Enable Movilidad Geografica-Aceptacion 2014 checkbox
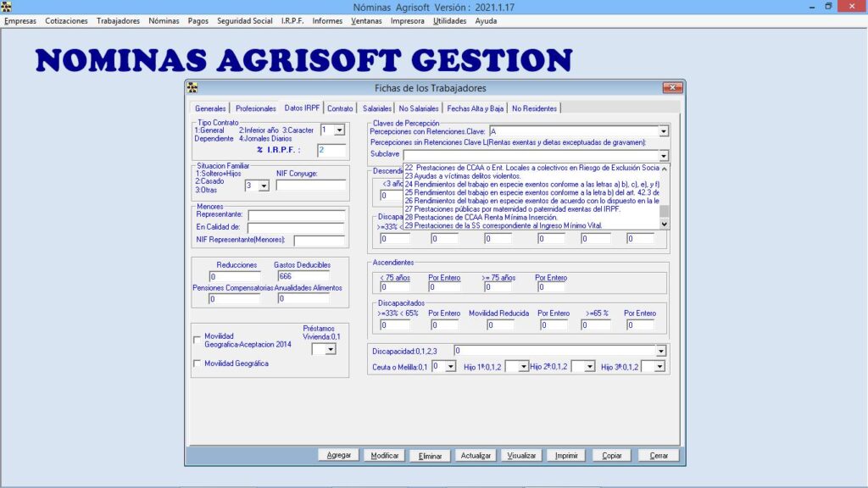The image size is (868, 488). (x=197, y=340)
